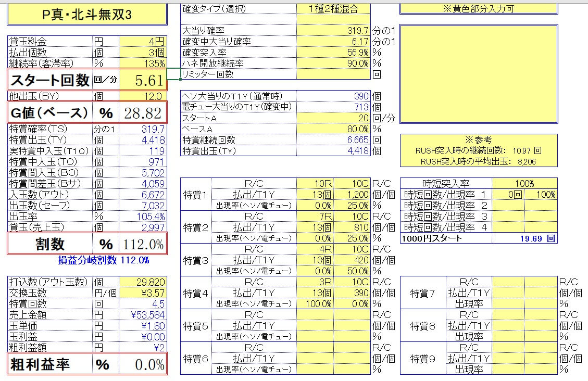Select the 貸玉(売上玉) value 2,997
This screenshot has height=381, width=588.
[143, 227]
